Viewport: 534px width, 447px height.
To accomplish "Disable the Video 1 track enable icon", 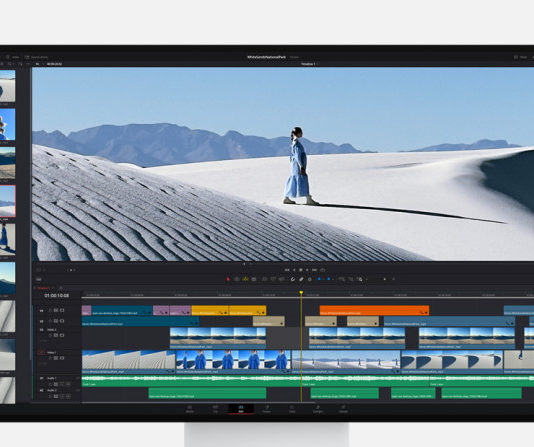I will click(62, 358).
